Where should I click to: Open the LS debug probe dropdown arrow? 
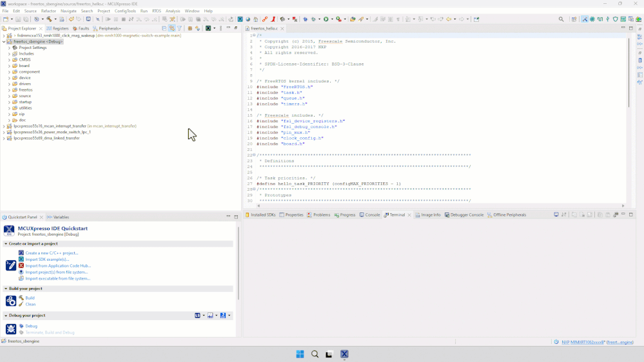(203, 316)
